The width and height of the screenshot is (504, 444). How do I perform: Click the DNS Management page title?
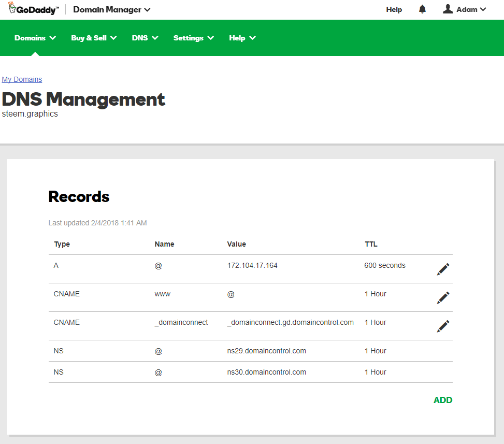coord(83,99)
